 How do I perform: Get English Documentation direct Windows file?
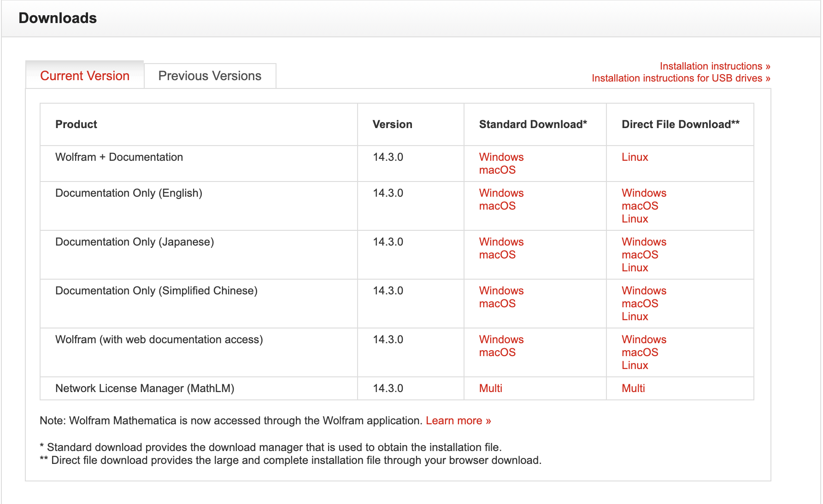(x=644, y=193)
